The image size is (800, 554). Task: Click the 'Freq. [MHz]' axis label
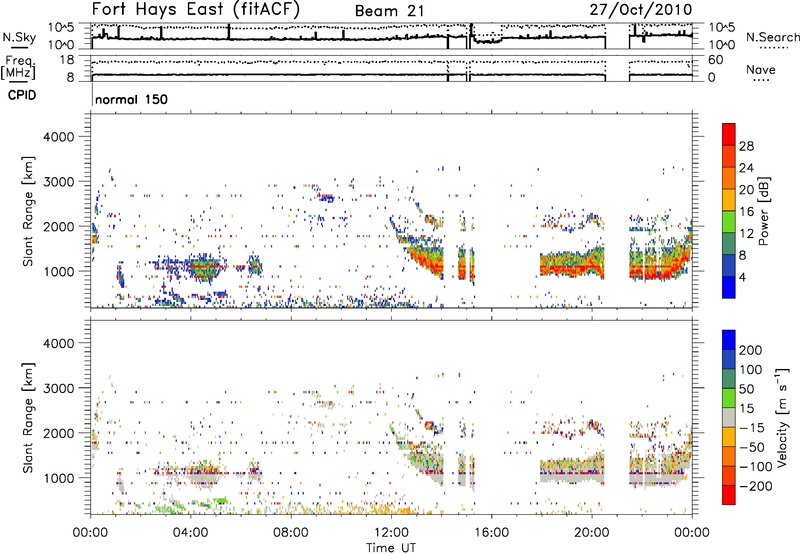click(18, 67)
